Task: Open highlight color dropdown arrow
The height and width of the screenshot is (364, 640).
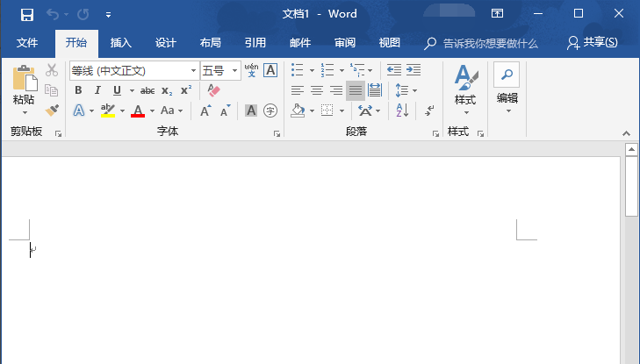Action: pyautogui.click(x=122, y=111)
